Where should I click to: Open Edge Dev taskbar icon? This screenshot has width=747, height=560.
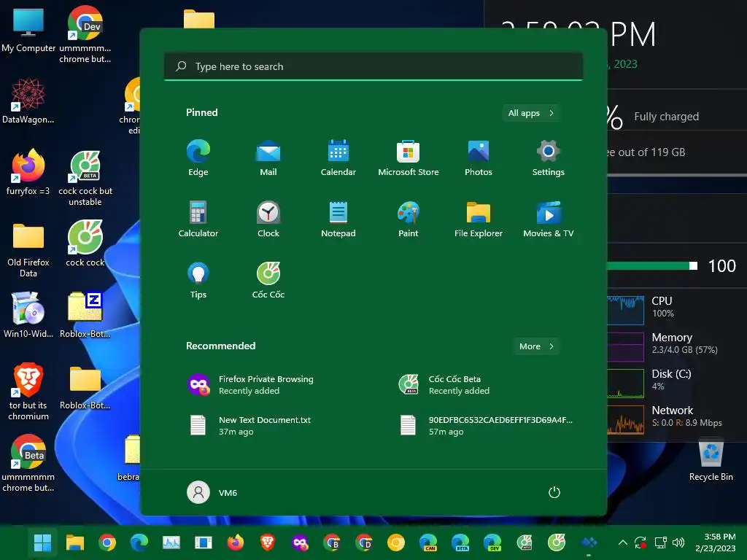click(492, 542)
